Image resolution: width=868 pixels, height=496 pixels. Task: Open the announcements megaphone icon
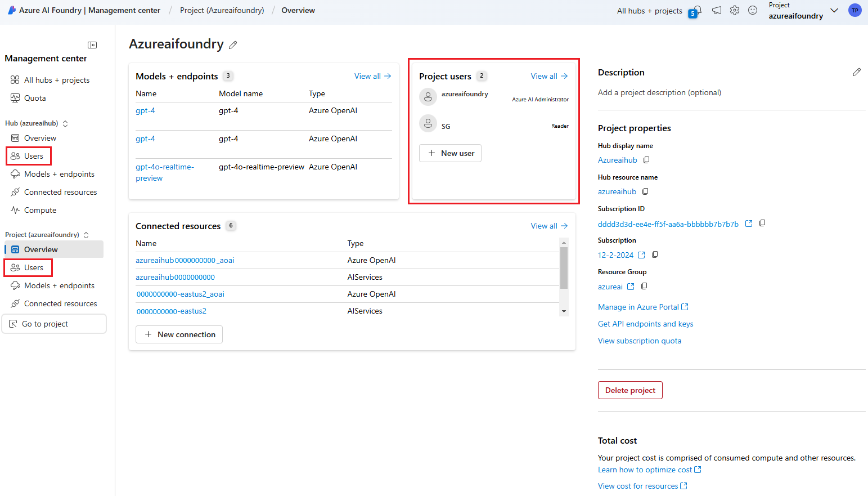point(717,10)
